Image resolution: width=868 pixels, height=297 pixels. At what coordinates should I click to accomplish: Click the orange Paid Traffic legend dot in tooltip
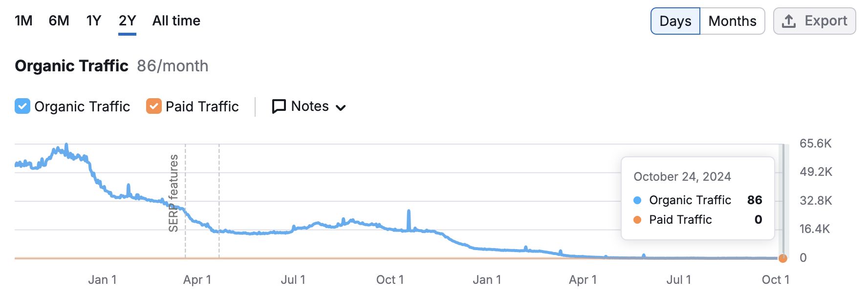pos(637,220)
